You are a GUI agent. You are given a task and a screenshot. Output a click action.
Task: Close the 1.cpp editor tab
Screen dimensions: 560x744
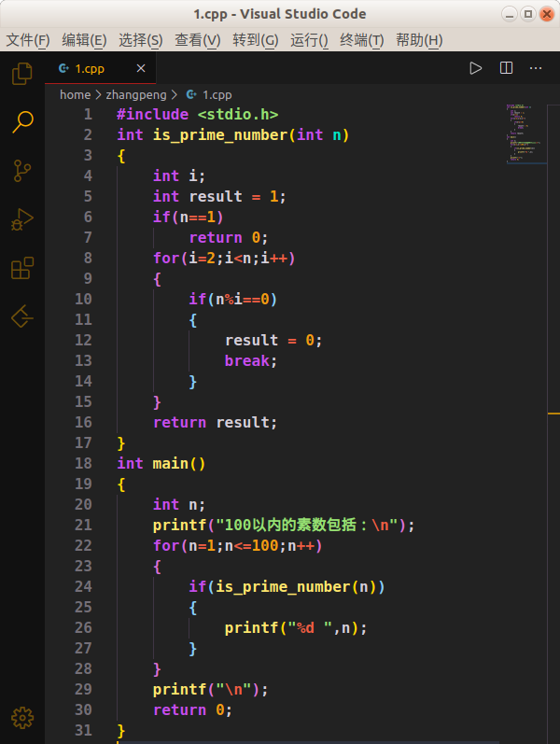pos(141,68)
